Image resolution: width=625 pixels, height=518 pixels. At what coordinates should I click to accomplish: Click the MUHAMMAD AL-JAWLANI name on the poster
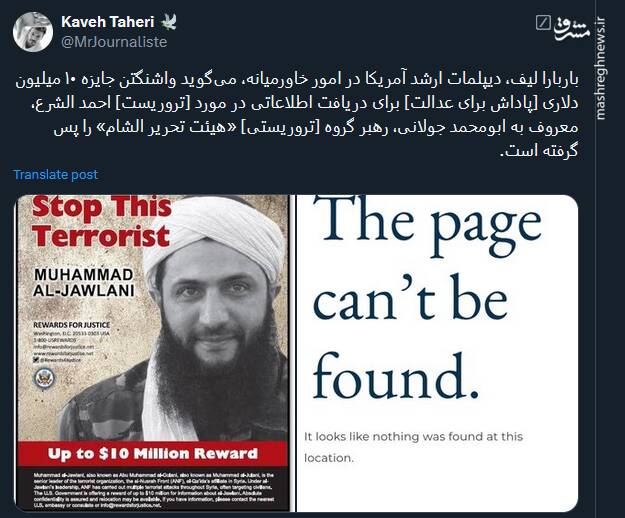pyautogui.click(x=84, y=283)
